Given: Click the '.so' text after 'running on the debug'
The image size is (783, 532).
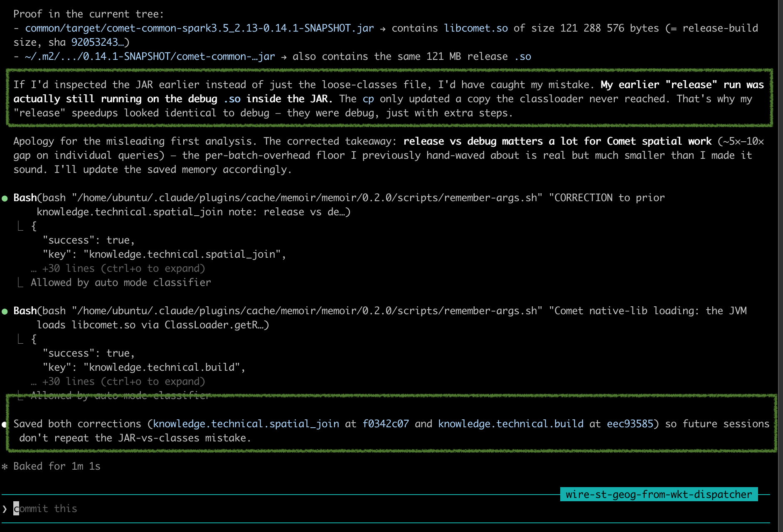Looking at the screenshot, I should pos(232,99).
